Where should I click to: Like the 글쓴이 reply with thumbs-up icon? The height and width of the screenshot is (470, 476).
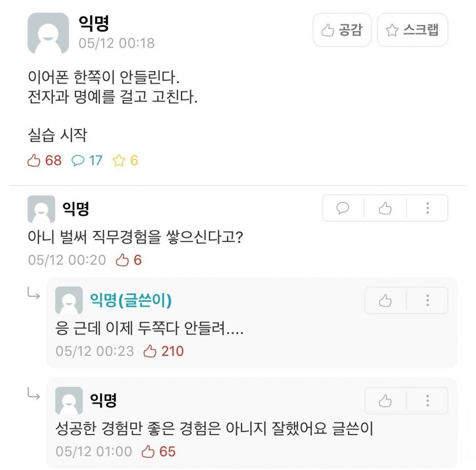tap(385, 301)
